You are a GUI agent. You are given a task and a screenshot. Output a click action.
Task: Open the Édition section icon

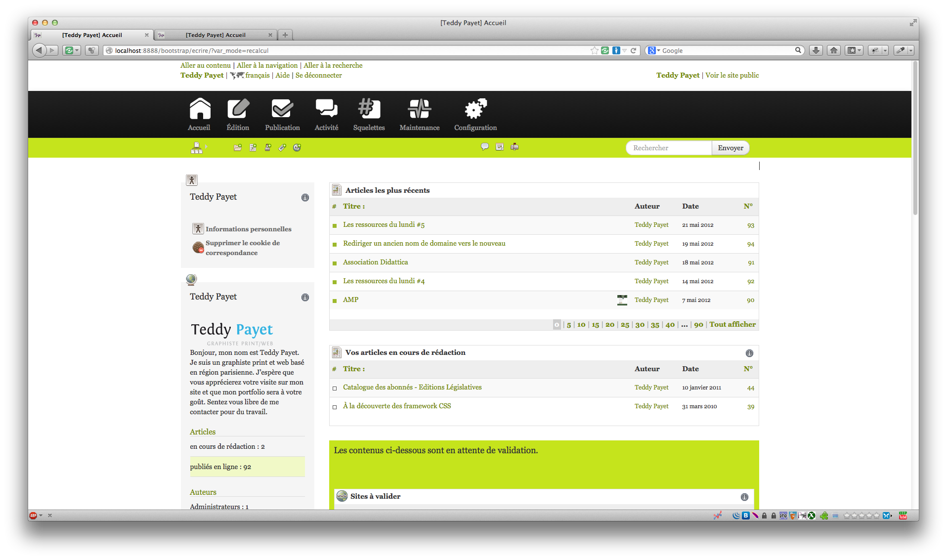[238, 109]
